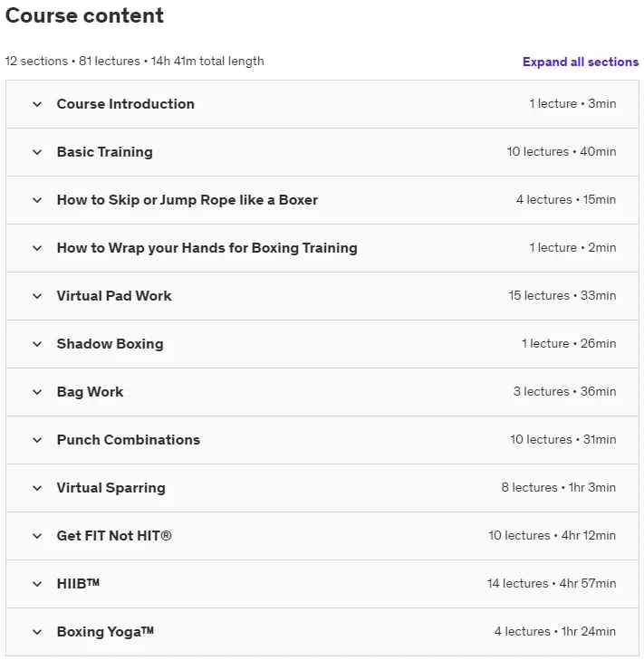Click Expand all sections link

[581, 62]
